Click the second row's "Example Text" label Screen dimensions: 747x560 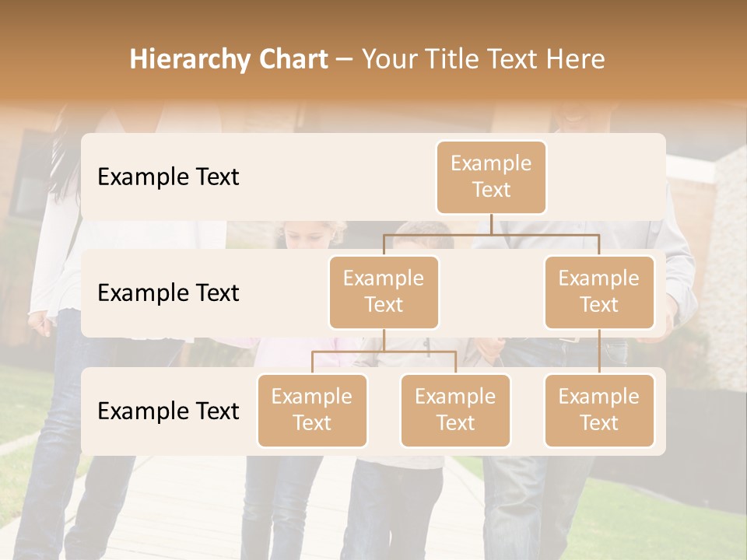coord(168,293)
